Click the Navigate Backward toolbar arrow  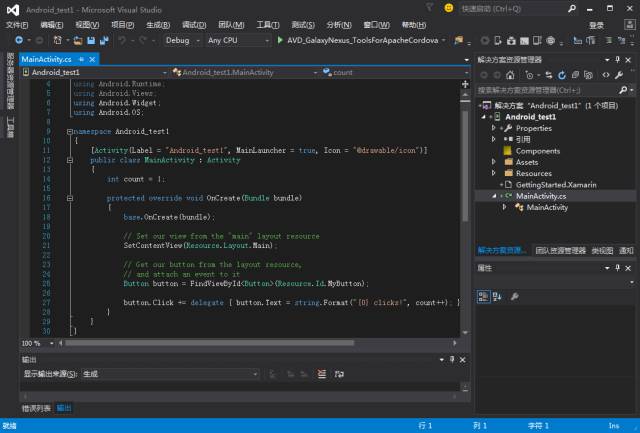(19, 40)
